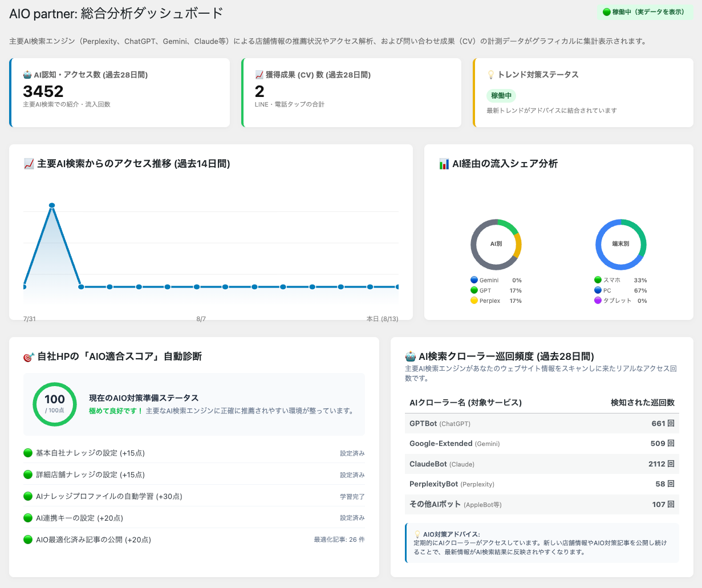Image resolution: width=702 pixels, height=588 pixels.
Task: Click the Google-Extended (Gemini) table row
Action: (542, 444)
